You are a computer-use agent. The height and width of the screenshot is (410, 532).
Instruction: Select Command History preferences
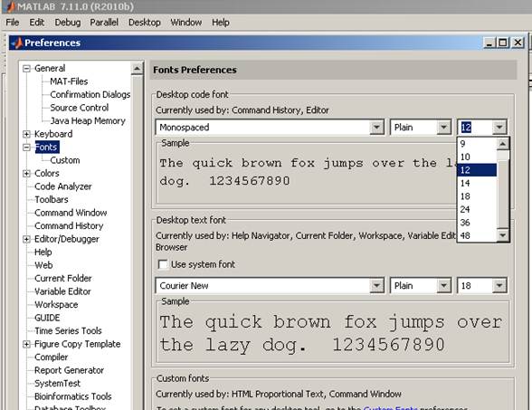69,226
